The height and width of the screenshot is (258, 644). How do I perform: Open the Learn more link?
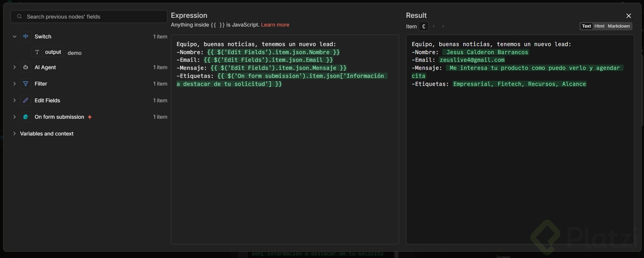tap(275, 25)
